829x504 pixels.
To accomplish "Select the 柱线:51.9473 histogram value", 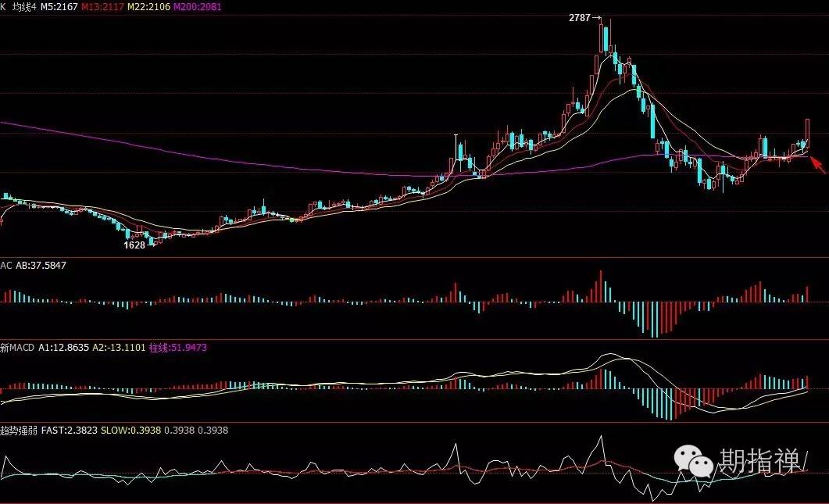I will [177, 348].
